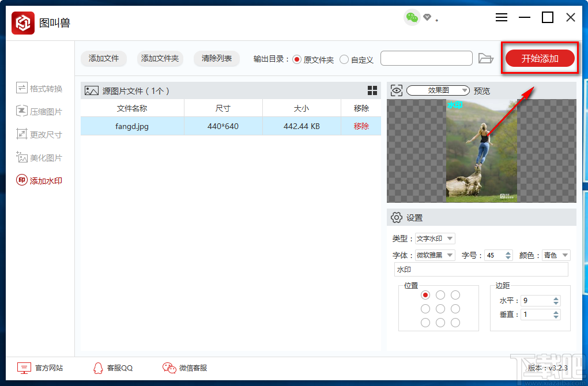
Task: Increase the 水平 margin value
Action: [x=556, y=298]
